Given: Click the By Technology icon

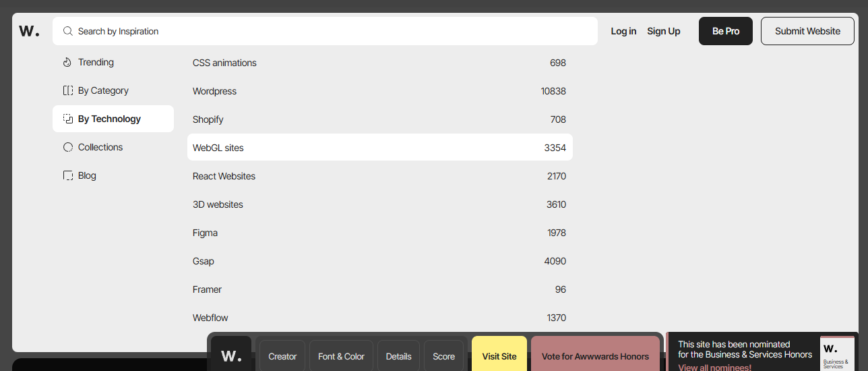Looking at the screenshot, I should point(67,119).
